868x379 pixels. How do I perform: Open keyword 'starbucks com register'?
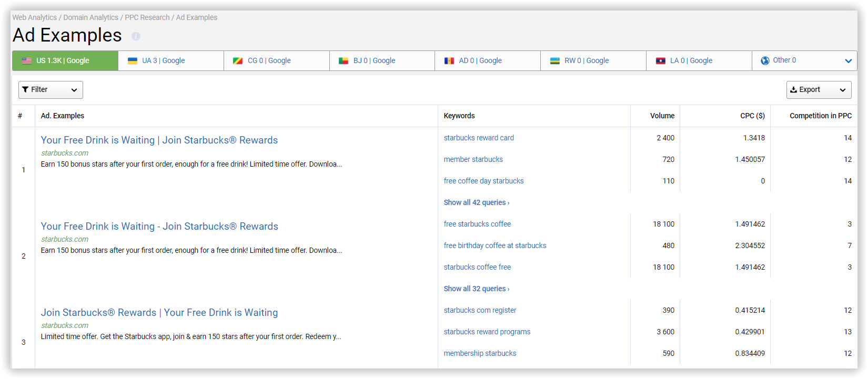pyautogui.click(x=480, y=310)
